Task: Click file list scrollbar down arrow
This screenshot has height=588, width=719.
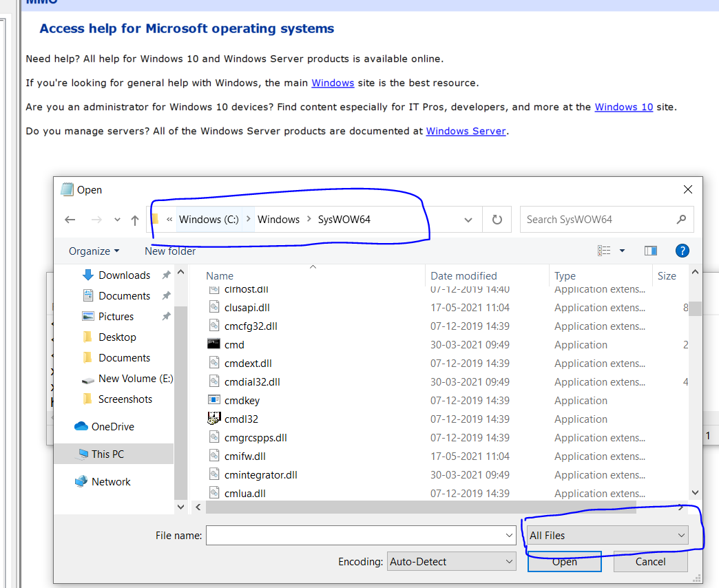Action: click(695, 493)
